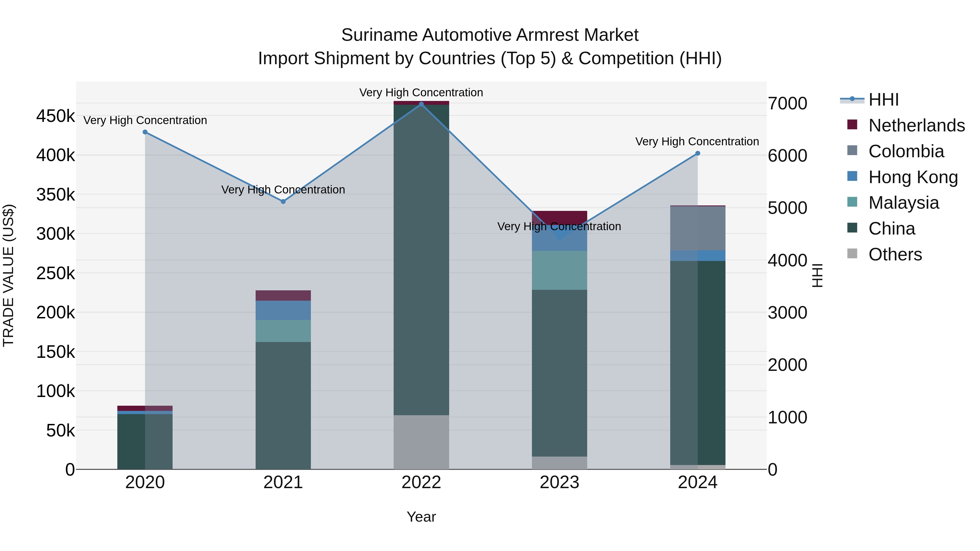Image resolution: width=980 pixels, height=551 pixels.
Task: Click the China segment of the 2020 bar
Action: tap(145, 442)
